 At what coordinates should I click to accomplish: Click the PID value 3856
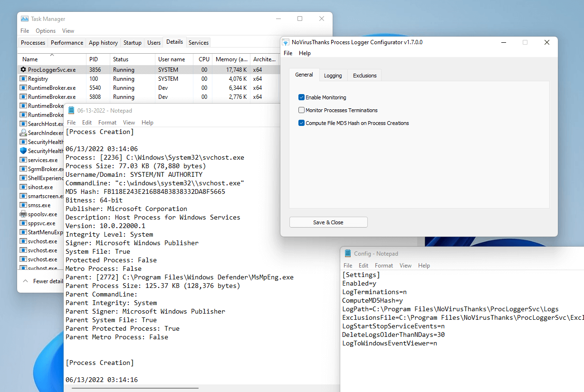point(95,70)
